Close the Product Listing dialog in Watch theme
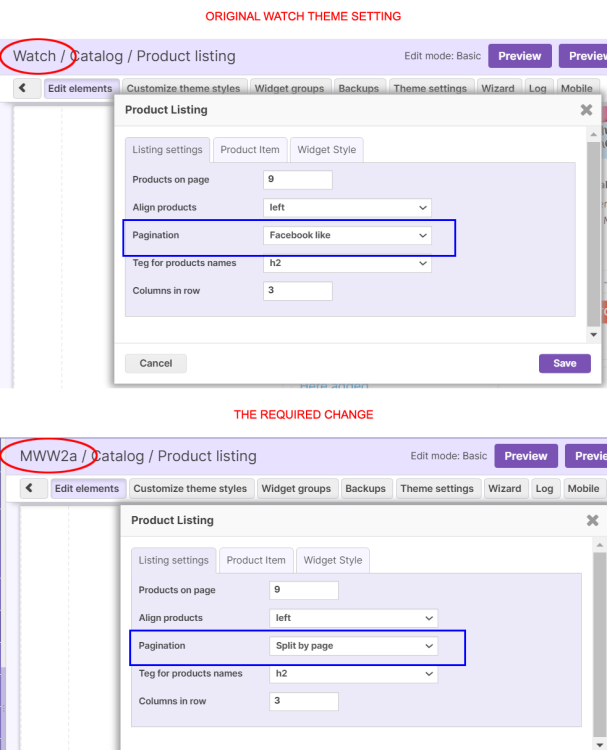The width and height of the screenshot is (607, 750). coord(586,110)
